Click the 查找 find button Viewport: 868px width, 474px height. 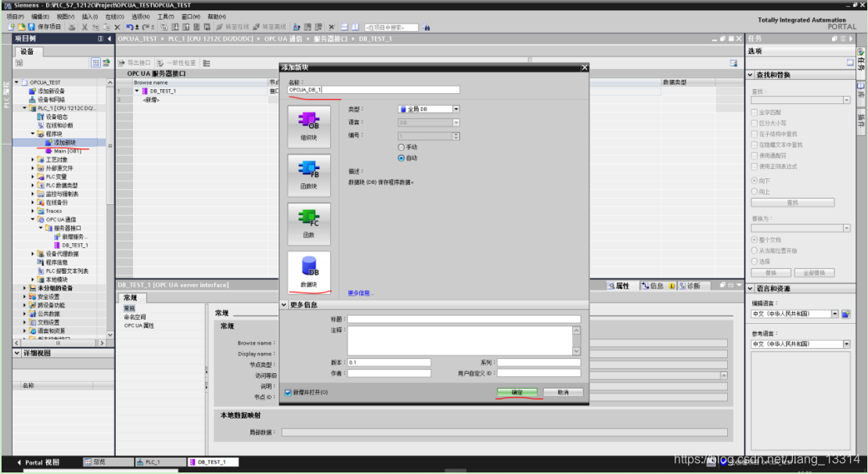click(793, 203)
